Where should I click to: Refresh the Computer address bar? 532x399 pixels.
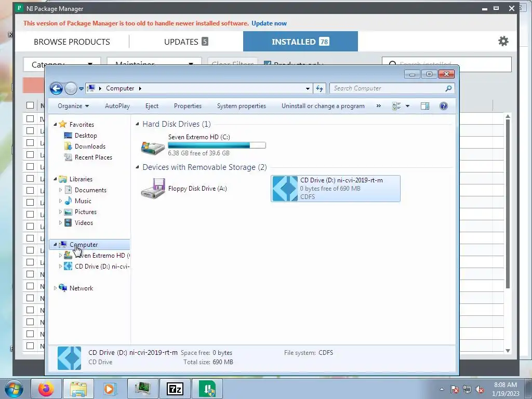coord(320,88)
